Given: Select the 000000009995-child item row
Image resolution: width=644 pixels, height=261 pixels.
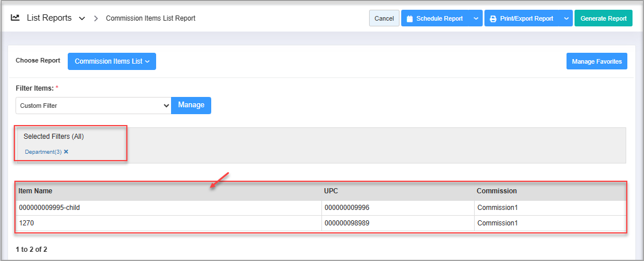Looking at the screenshot, I should coord(49,207).
